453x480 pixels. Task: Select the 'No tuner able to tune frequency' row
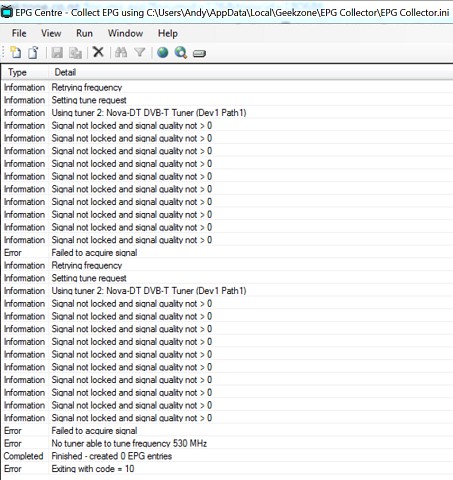[227, 443]
